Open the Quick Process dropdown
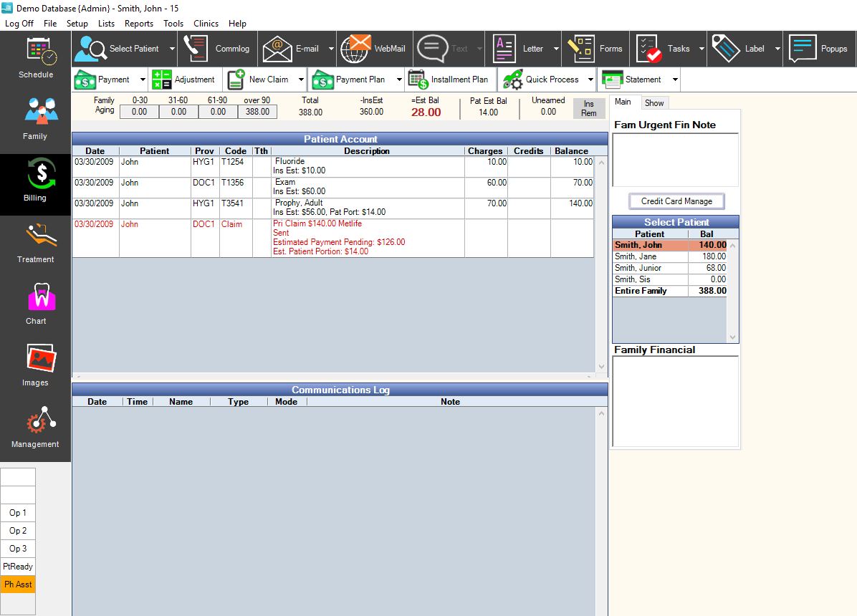The height and width of the screenshot is (616, 857). tap(590, 79)
